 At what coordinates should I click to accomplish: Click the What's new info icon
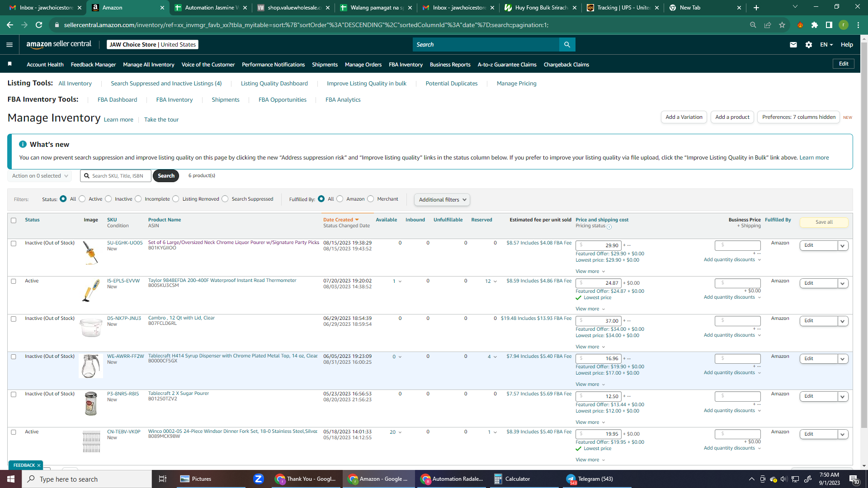(23, 144)
